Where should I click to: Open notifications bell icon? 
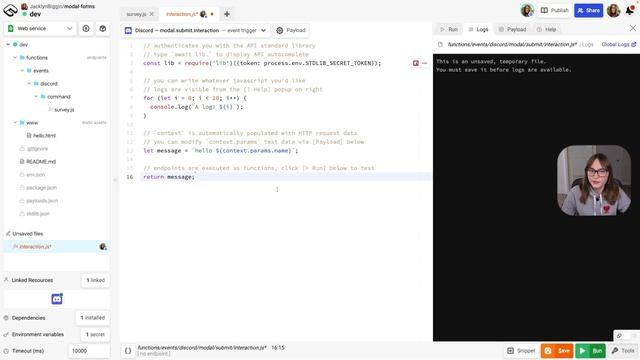630,11
